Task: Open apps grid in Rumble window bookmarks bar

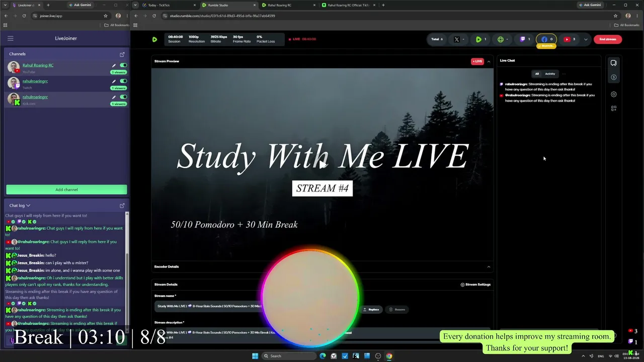Action: [135, 25]
